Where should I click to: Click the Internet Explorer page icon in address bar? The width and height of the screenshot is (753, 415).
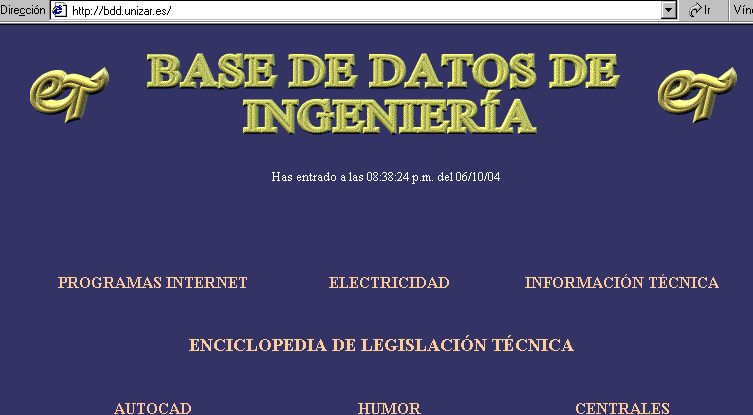[x=60, y=10]
